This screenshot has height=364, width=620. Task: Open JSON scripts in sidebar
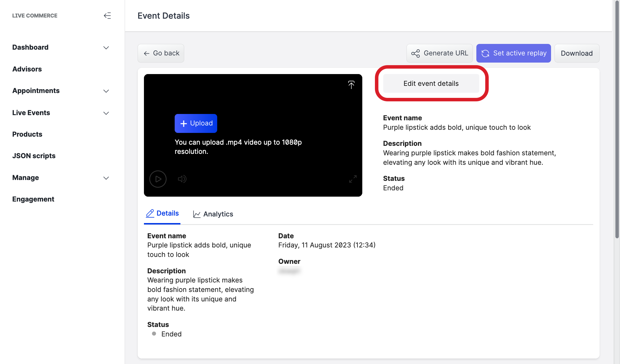coord(34,156)
